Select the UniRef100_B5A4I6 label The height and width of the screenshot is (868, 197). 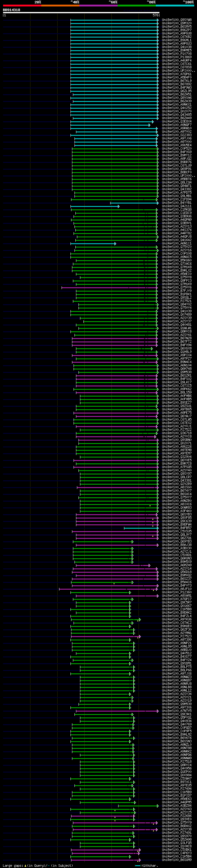[x=177, y=582]
